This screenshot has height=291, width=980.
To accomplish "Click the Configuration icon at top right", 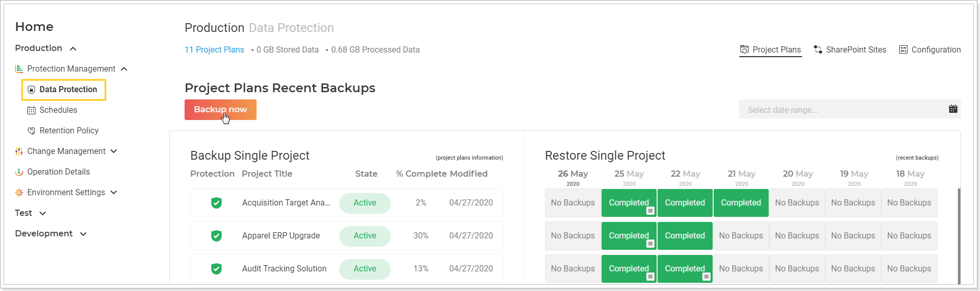I will [903, 49].
